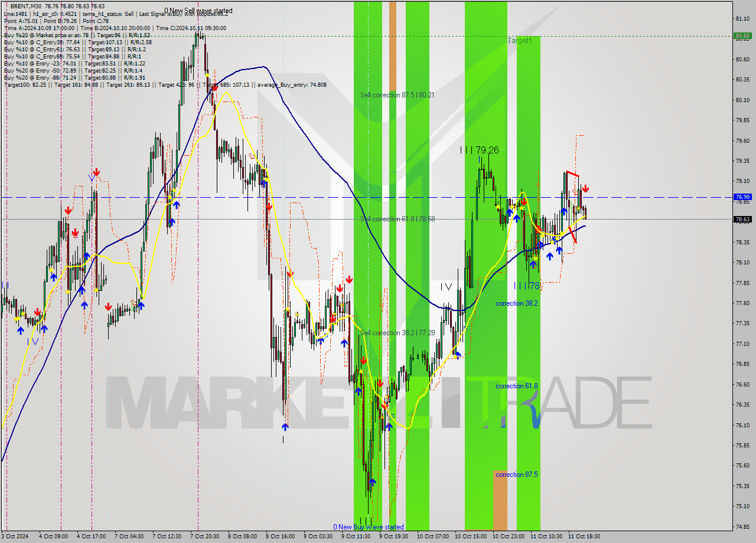The image size is (756, 543).
Task: Click the 78.35 price axis value
Action: 742,242
